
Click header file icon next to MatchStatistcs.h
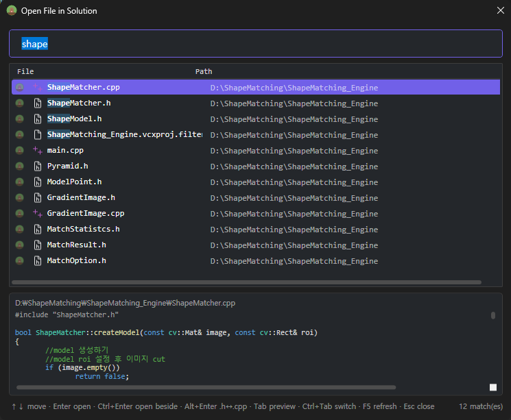38,230
